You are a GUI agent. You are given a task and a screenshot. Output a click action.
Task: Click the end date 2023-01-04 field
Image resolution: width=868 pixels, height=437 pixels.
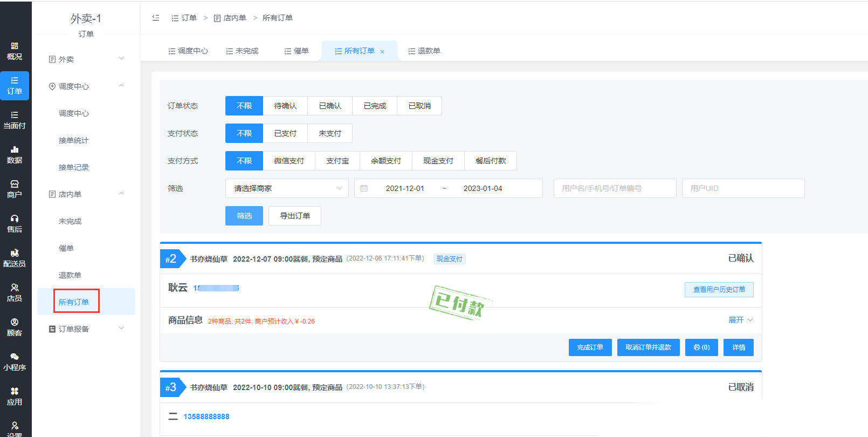[x=483, y=188]
